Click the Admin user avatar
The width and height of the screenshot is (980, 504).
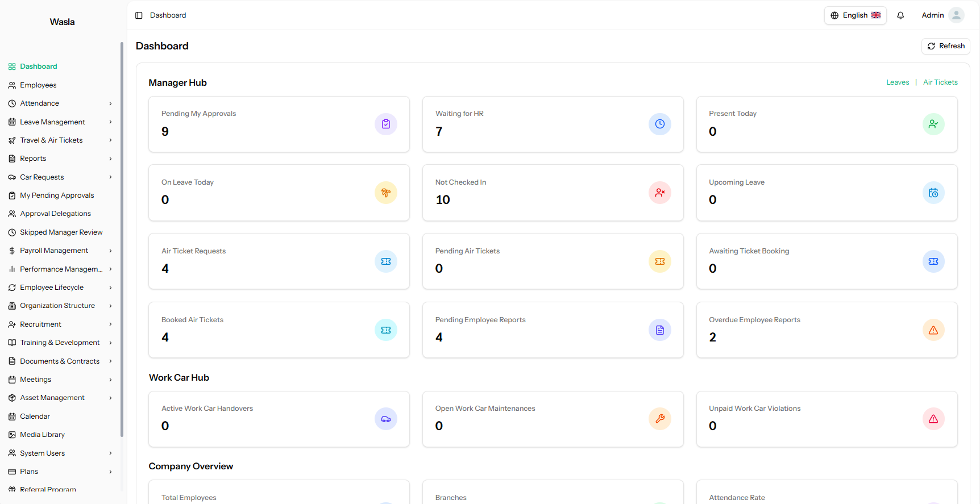[957, 15]
